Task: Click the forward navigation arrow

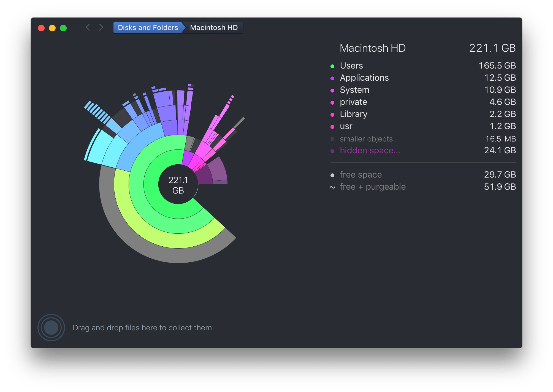Action: point(101,28)
